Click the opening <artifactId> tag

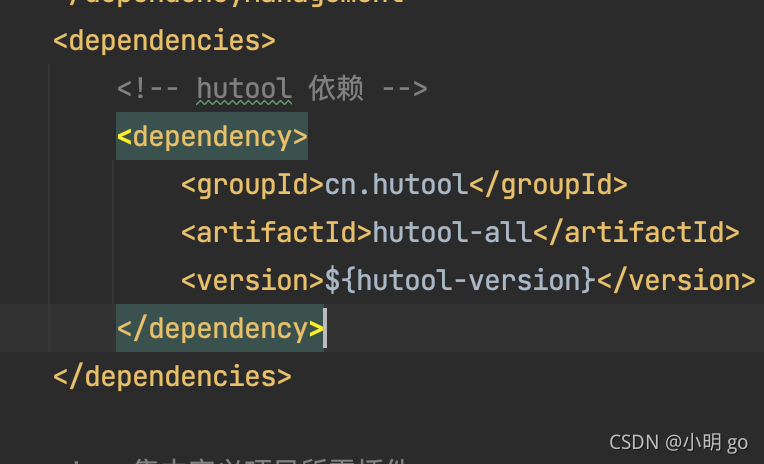coord(276,232)
